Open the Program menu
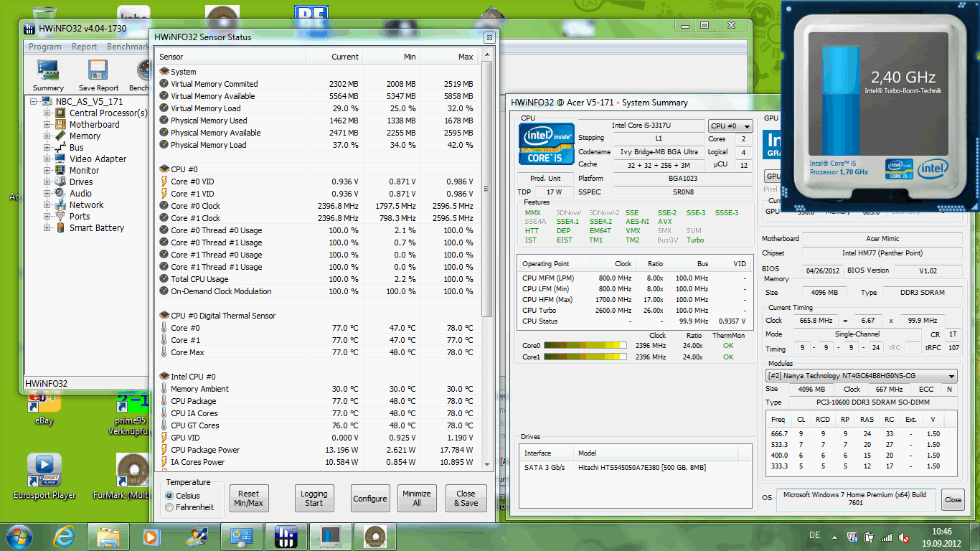Image resolution: width=980 pixels, height=551 pixels. coord(45,47)
